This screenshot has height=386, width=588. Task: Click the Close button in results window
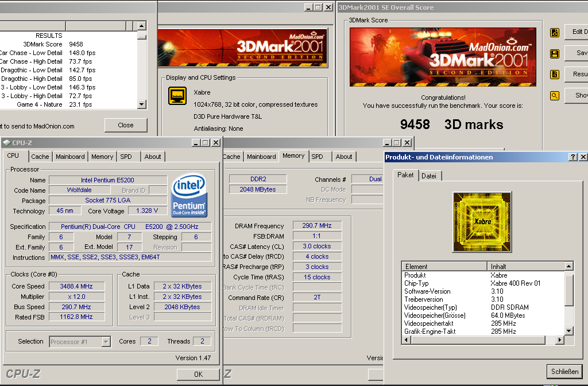pyautogui.click(x=126, y=125)
